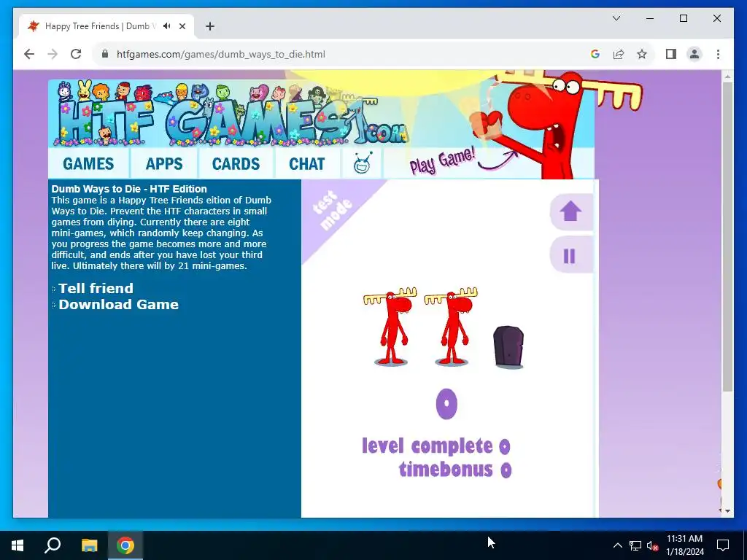747x560 pixels.
Task: Go back to the previous page
Action: pyautogui.click(x=29, y=54)
